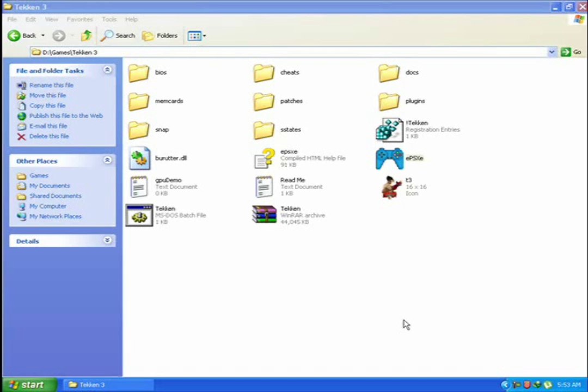Open the docs folder icon
Viewport: 588px width, 392px height.
click(389, 72)
